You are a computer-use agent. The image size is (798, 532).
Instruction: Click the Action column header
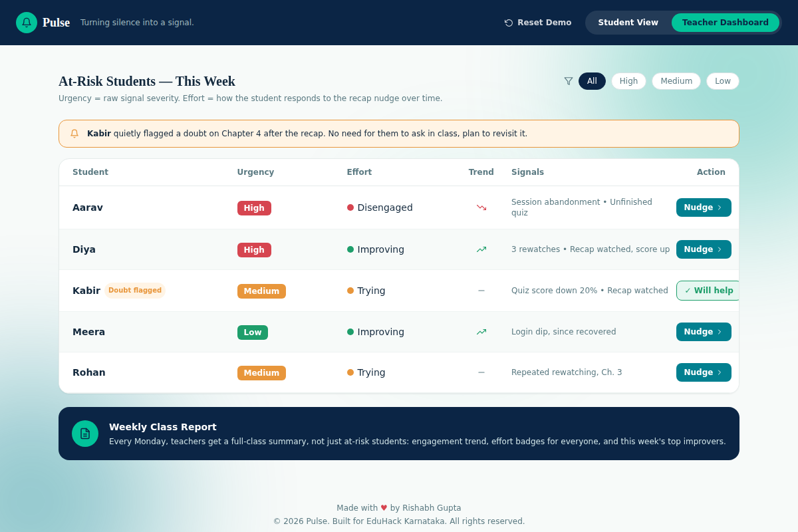(x=711, y=172)
